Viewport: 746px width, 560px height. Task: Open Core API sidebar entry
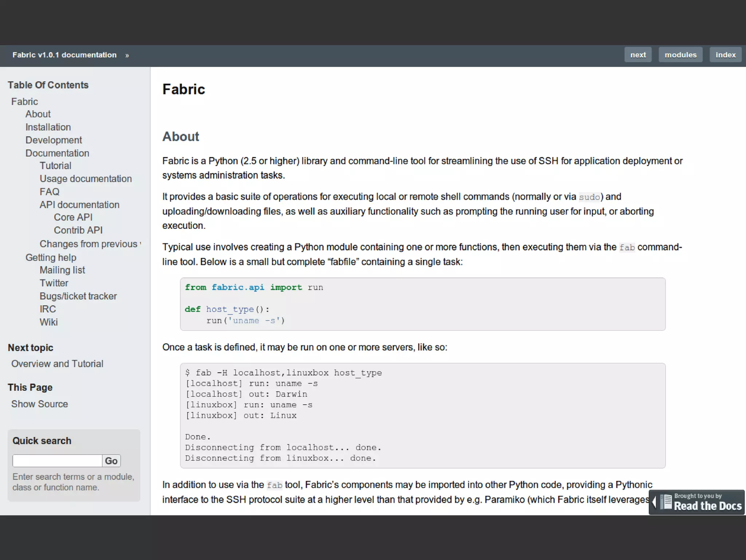(x=73, y=217)
